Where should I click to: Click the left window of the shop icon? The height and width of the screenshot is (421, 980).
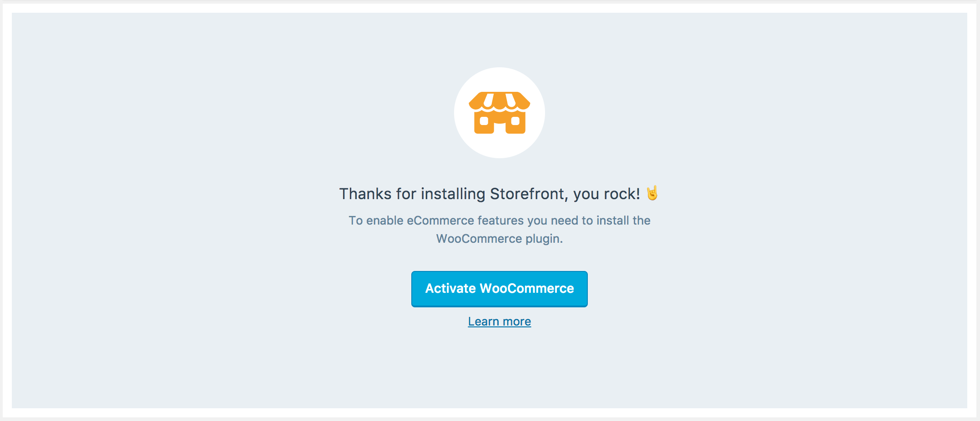click(484, 121)
